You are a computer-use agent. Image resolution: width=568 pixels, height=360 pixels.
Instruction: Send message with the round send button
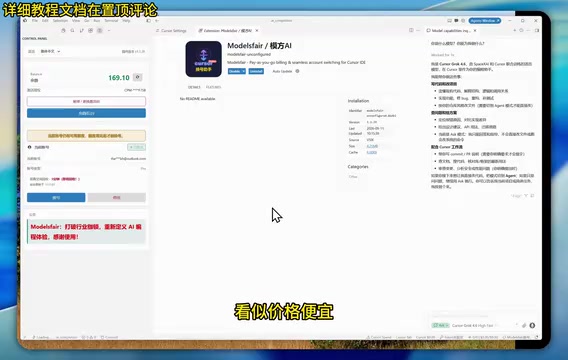532,326
